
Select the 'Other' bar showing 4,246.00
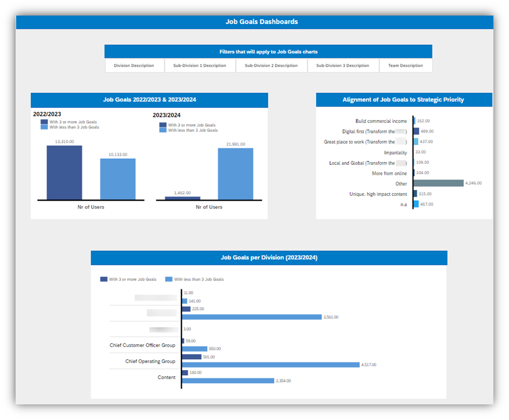click(x=439, y=183)
